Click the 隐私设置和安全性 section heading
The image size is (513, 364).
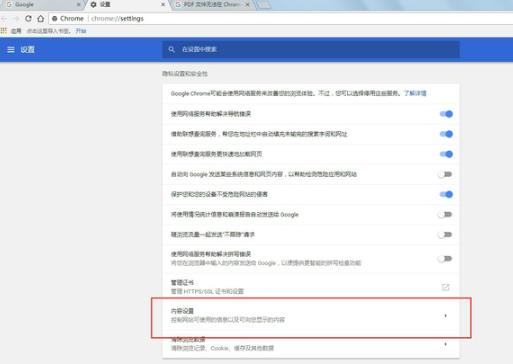[185, 74]
